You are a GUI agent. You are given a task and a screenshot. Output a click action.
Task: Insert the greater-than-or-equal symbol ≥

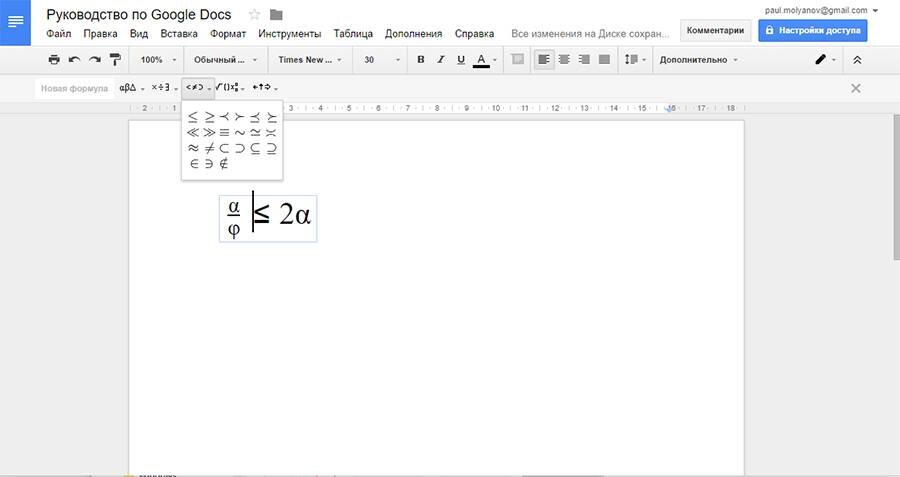[209, 117]
